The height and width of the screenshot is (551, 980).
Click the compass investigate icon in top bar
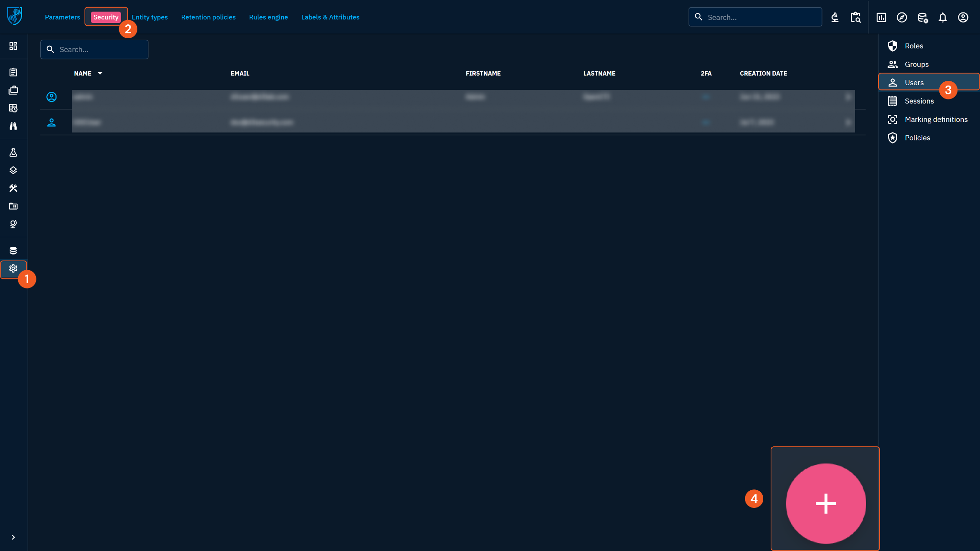(x=902, y=18)
